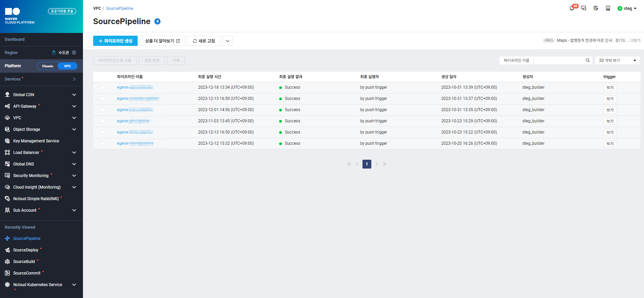Open SourceCommit from Recently Viewed
This screenshot has width=644, height=298.
(27, 273)
